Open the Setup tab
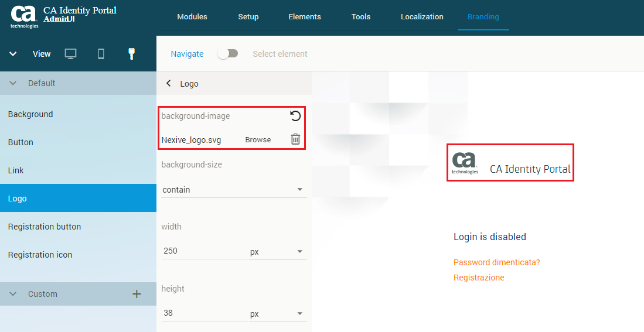Screen dimensions: 644x332 tap(248, 17)
